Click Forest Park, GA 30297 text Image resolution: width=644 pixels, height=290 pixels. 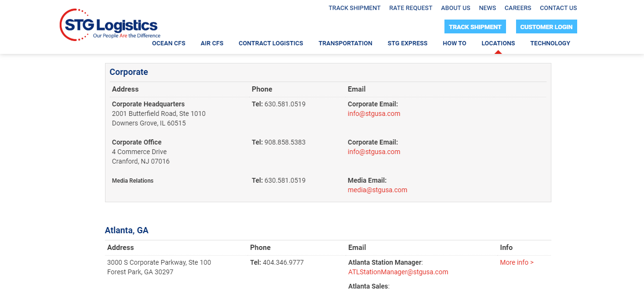point(140,272)
